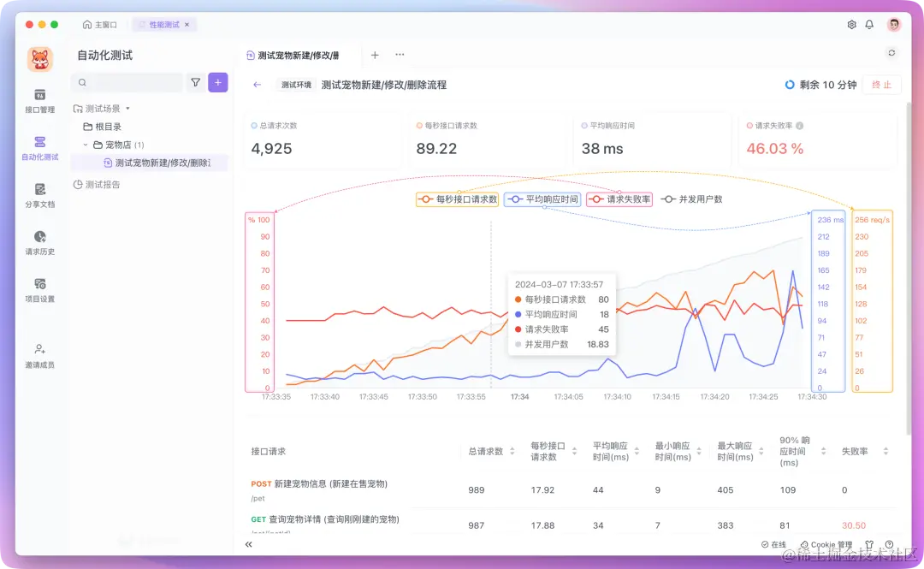This screenshot has width=924, height=569.
Task: Add a new tab with plus icon
Action: pyautogui.click(x=375, y=55)
